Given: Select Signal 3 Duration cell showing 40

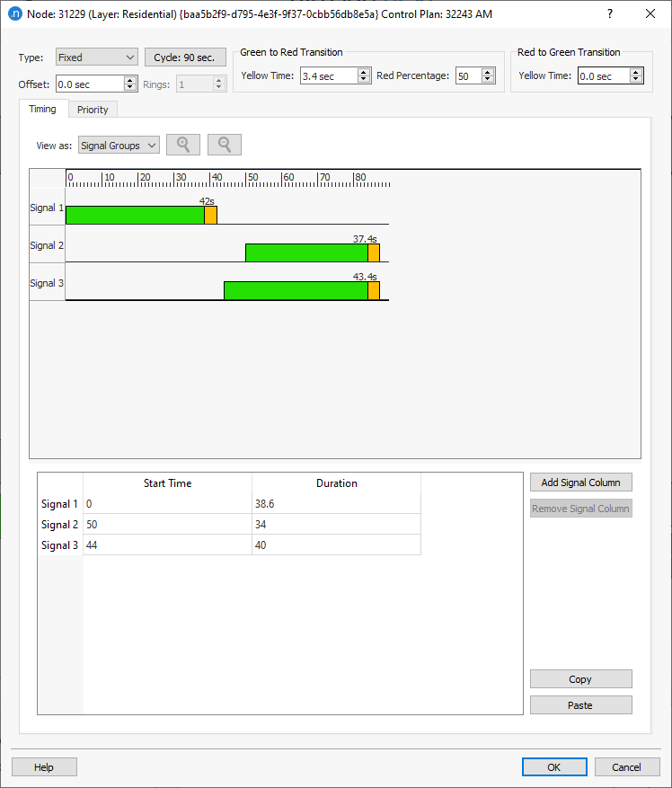Looking at the screenshot, I should 336,545.
